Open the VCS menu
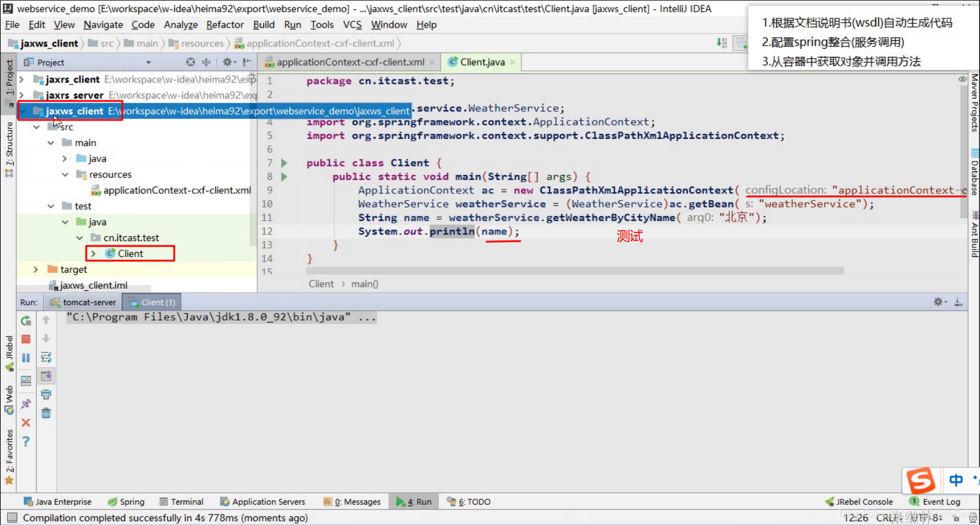This screenshot has width=980, height=525. pos(352,24)
